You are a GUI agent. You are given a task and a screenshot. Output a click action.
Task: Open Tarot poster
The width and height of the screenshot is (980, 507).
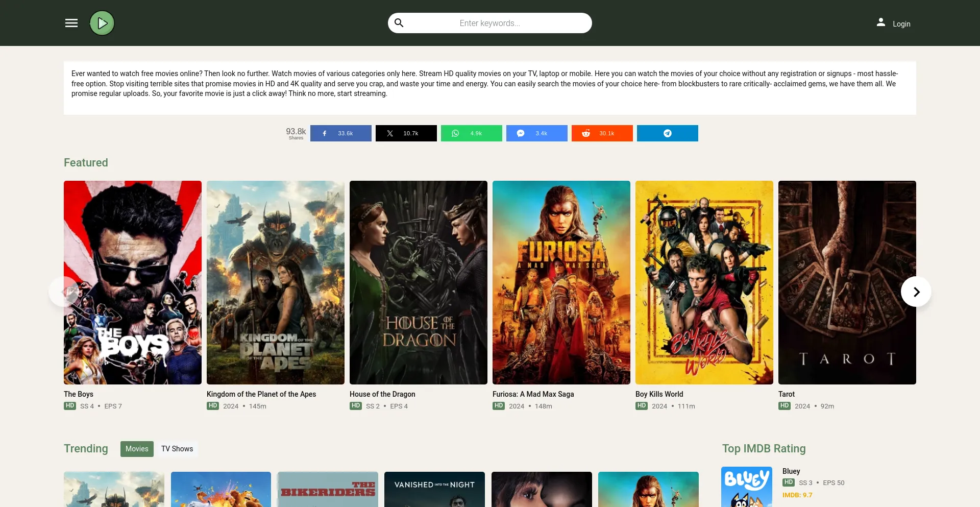847,282
